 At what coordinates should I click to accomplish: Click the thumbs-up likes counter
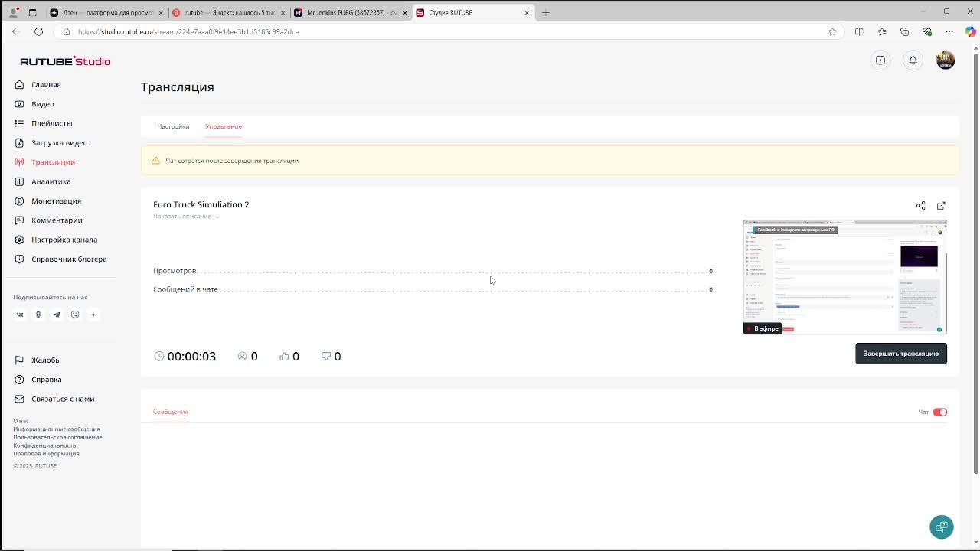click(289, 356)
